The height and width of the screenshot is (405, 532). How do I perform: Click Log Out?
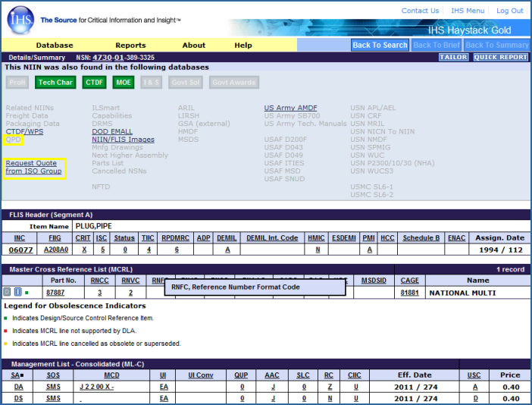(509, 11)
